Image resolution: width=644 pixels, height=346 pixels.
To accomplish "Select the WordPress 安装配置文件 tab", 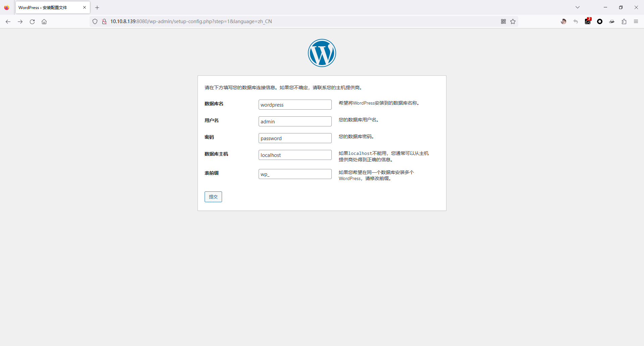I will [53, 7].
